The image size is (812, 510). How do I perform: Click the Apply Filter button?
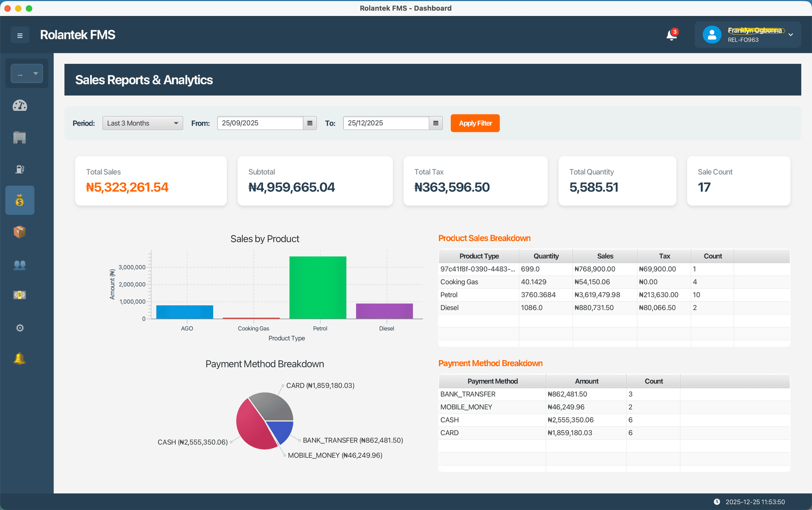(x=475, y=123)
